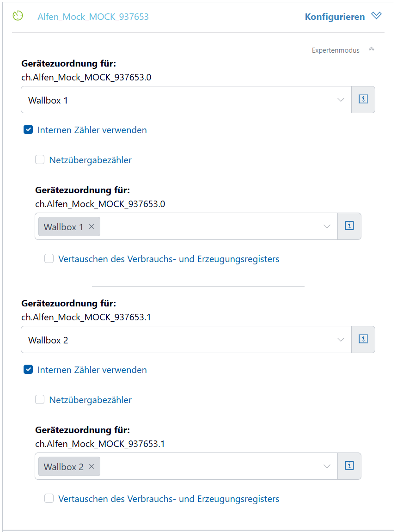Open the Alfen_Mock_MOCK_937653 device link
The image size is (397, 532).
point(93,17)
